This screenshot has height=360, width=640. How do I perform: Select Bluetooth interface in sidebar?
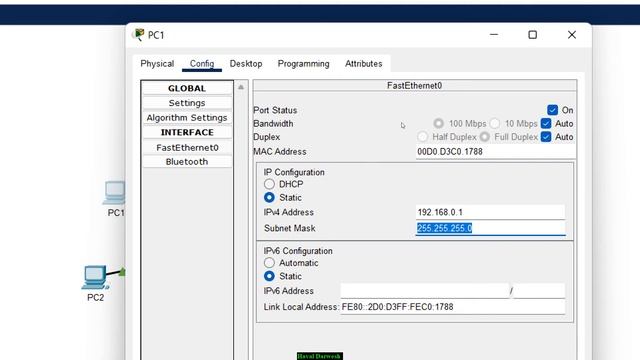point(187,162)
